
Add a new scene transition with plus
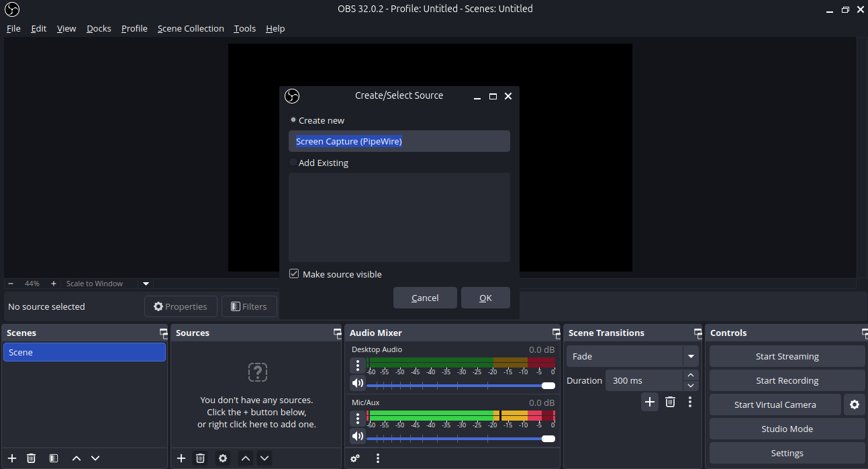[649, 402]
